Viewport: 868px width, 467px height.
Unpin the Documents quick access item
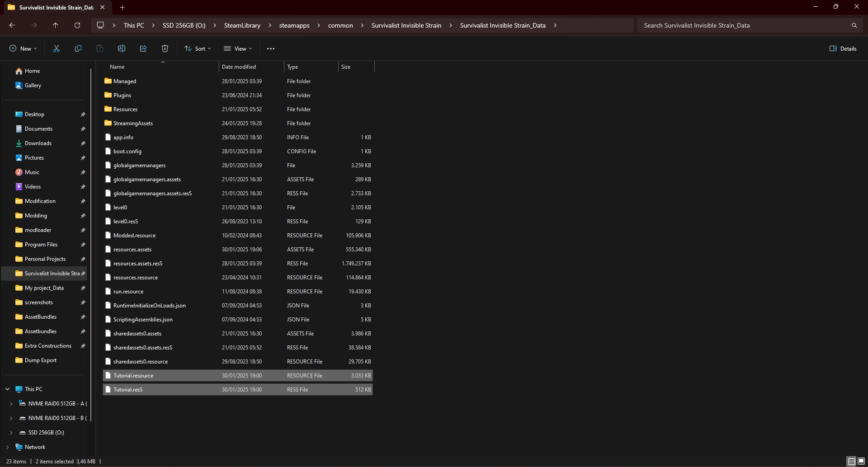[83, 129]
